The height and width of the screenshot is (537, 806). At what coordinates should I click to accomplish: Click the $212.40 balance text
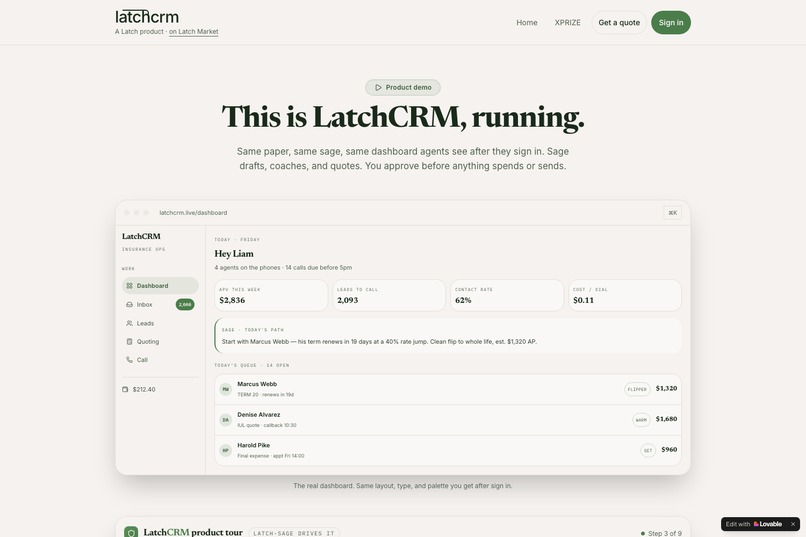coord(144,390)
